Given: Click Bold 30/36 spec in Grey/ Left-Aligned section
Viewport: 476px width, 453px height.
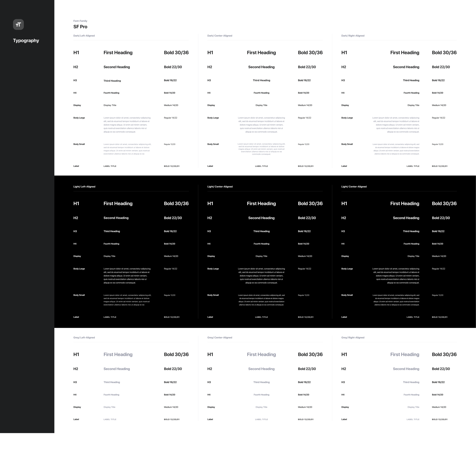Looking at the screenshot, I should tap(176, 354).
